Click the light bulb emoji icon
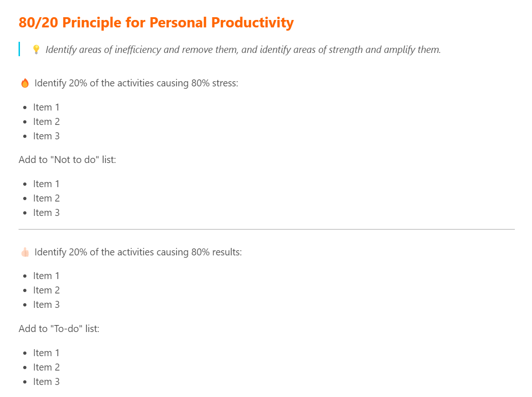 [36, 50]
